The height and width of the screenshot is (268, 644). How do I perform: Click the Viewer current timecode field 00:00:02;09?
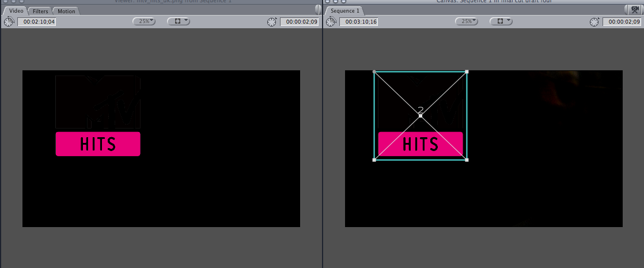point(300,22)
